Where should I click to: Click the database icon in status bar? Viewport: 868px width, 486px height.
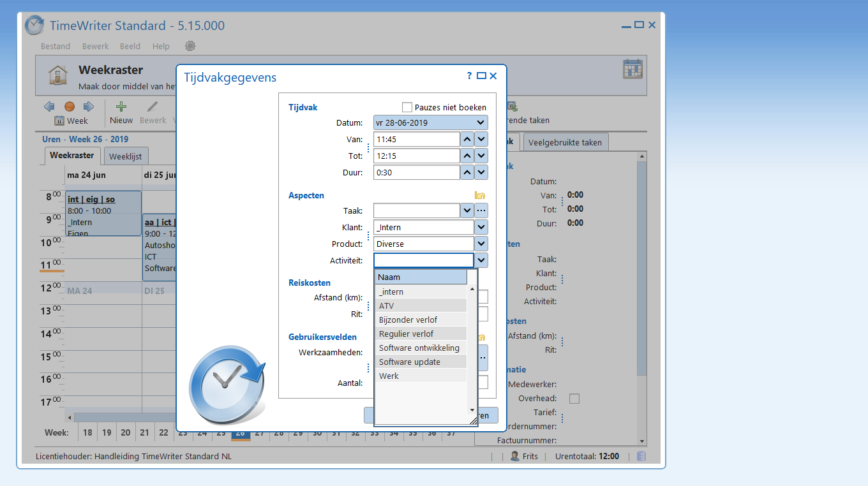[641, 456]
